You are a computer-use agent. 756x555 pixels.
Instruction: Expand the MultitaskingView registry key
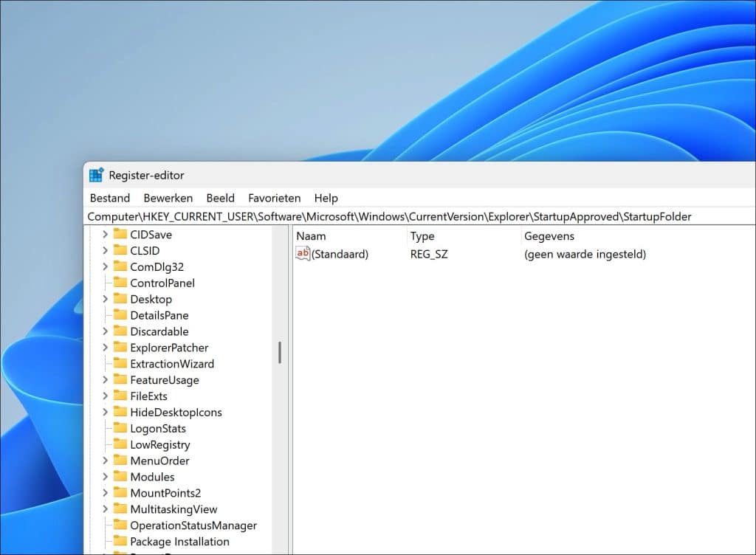pos(106,509)
